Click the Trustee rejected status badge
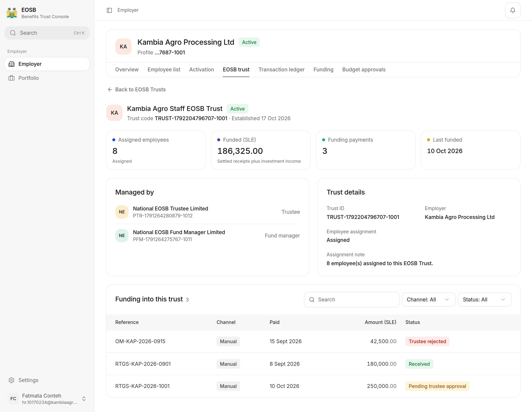Screen dimensions: 532x412 [427, 341]
